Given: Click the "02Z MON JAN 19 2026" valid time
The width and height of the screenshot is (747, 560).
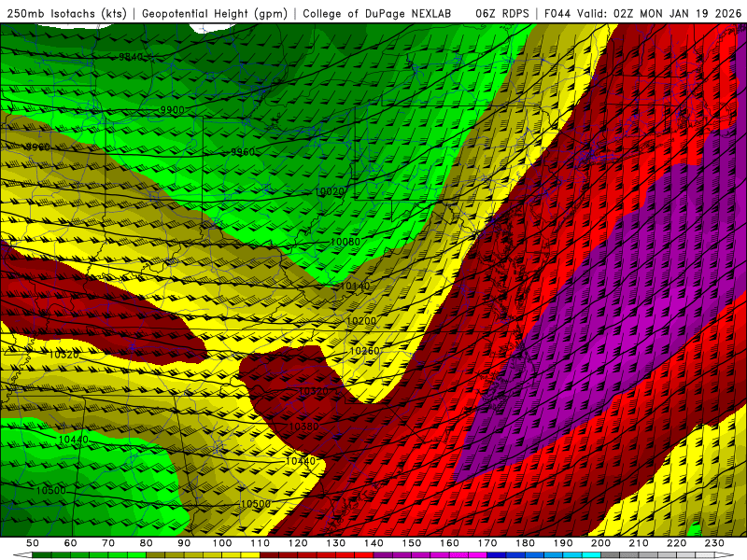Looking at the screenshot, I should pos(678,14).
